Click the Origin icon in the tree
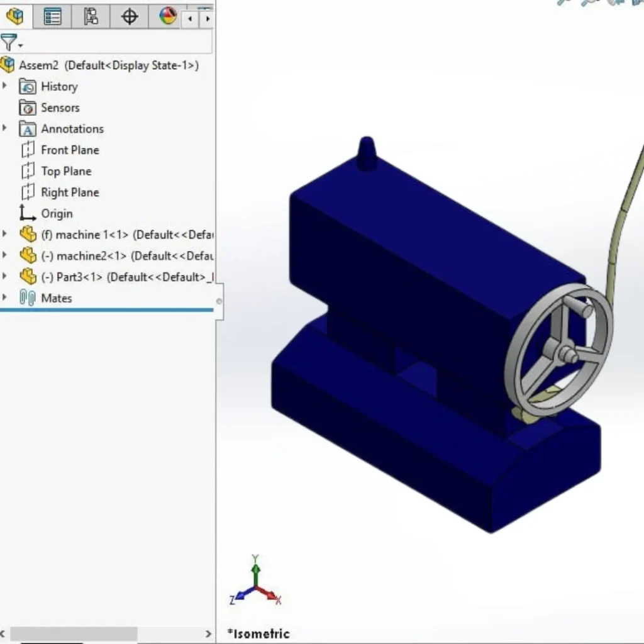Viewport: 644px width, 644px height. tap(26, 213)
